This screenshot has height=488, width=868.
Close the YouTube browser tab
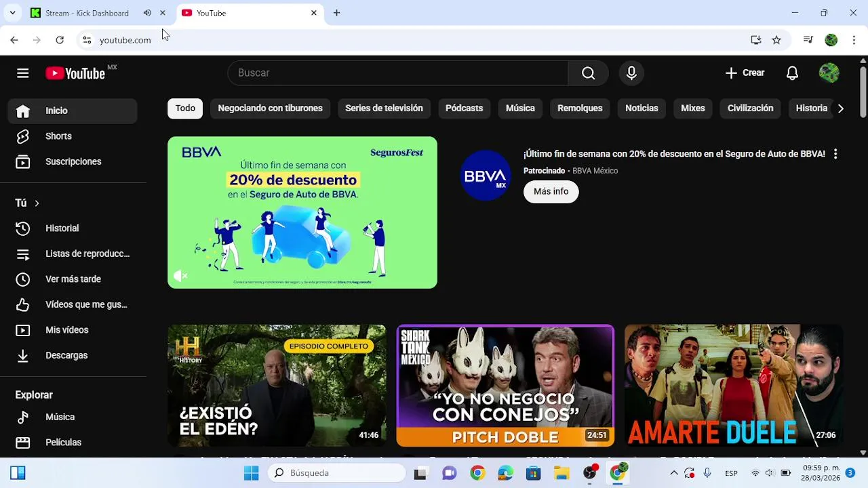(314, 13)
